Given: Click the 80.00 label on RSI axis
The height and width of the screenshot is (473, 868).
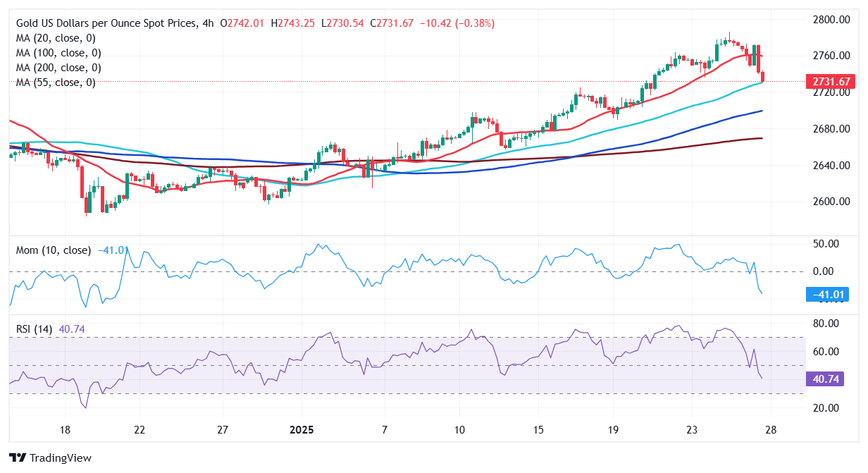Looking at the screenshot, I should pos(824,324).
